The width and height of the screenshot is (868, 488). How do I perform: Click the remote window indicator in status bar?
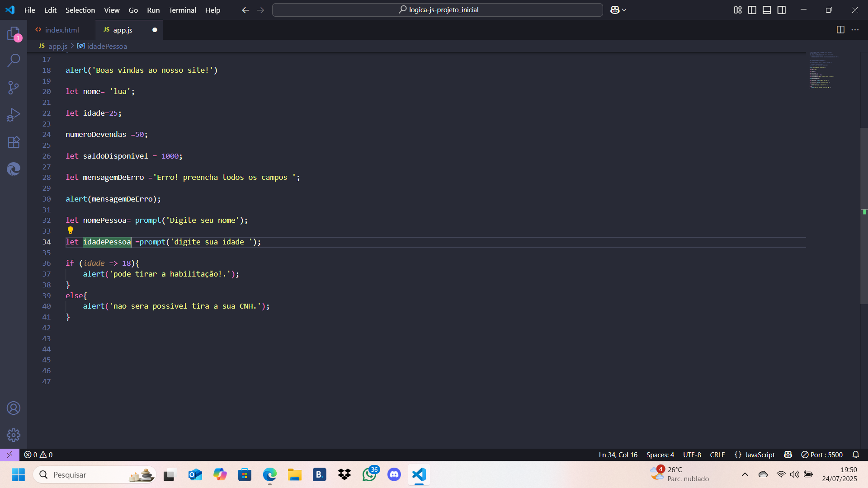pyautogui.click(x=9, y=455)
